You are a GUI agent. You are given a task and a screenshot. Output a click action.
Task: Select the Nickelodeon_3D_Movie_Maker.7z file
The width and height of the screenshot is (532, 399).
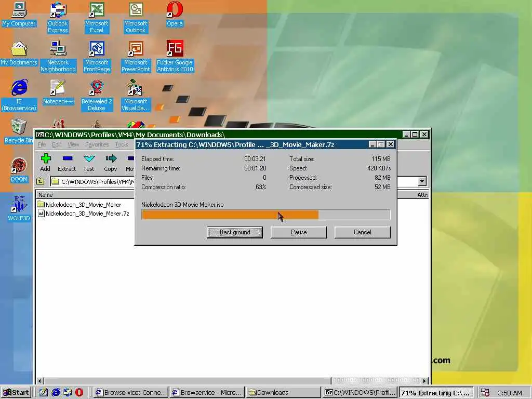coord(84,214)
